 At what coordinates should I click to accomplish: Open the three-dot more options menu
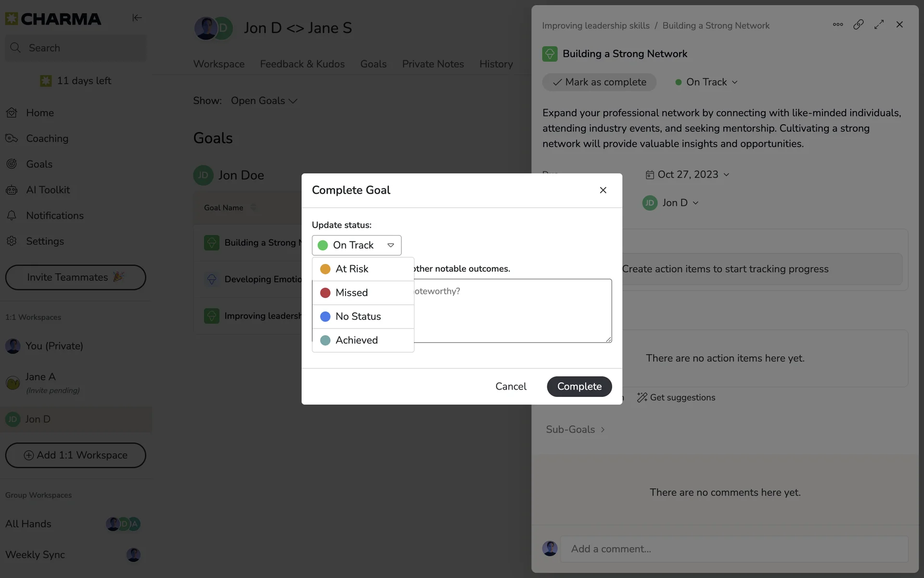(x=837, y=25)
